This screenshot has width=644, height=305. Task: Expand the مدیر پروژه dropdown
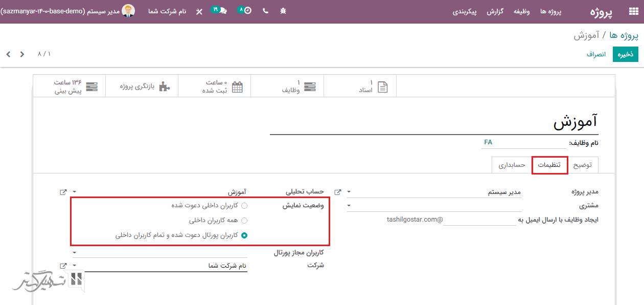pyautogui.click(x=349, y=192)
